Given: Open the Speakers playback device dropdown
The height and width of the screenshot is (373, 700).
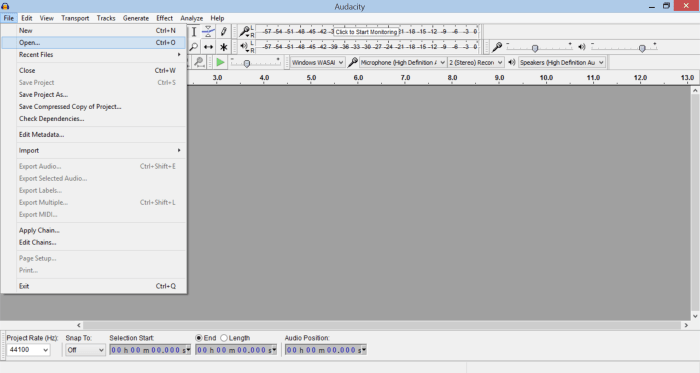Looking at the screenshot, I should pos(562,62).
